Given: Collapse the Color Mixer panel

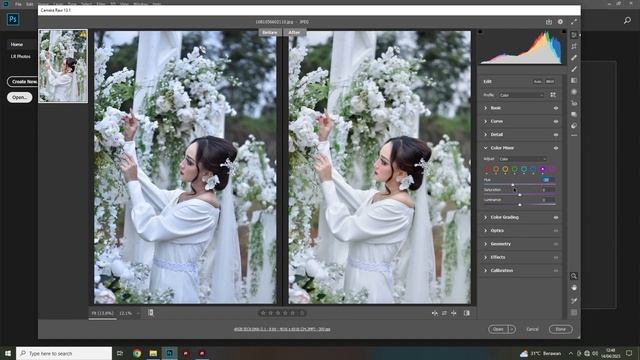Looking at the screenshot, I should tap(486, 148).
